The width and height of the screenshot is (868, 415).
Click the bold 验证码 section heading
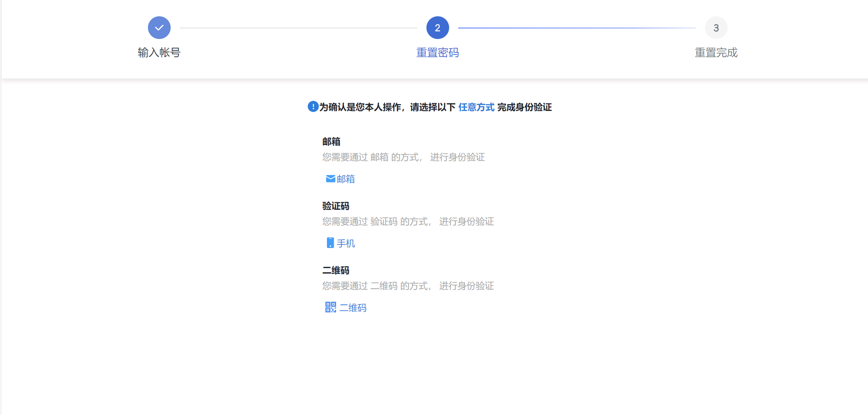click(336, 206)
